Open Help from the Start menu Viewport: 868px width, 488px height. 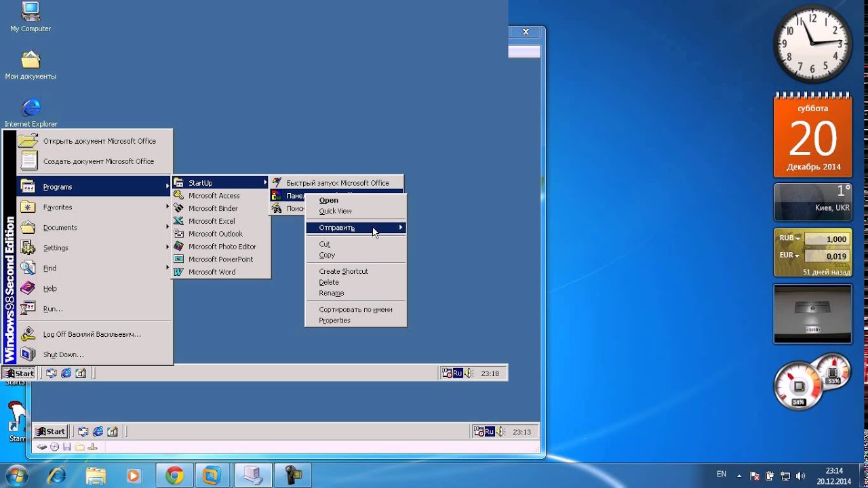[x=94, y=289]
